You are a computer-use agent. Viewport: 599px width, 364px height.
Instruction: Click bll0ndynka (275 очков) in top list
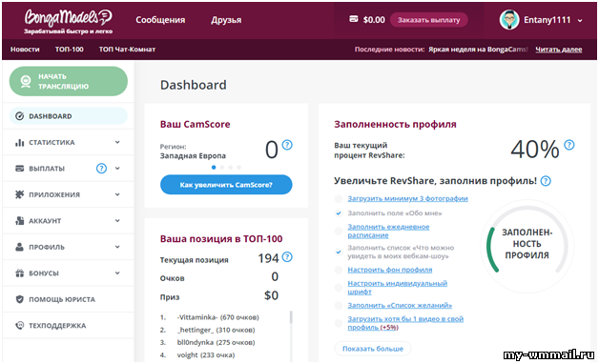coord(216,342)
